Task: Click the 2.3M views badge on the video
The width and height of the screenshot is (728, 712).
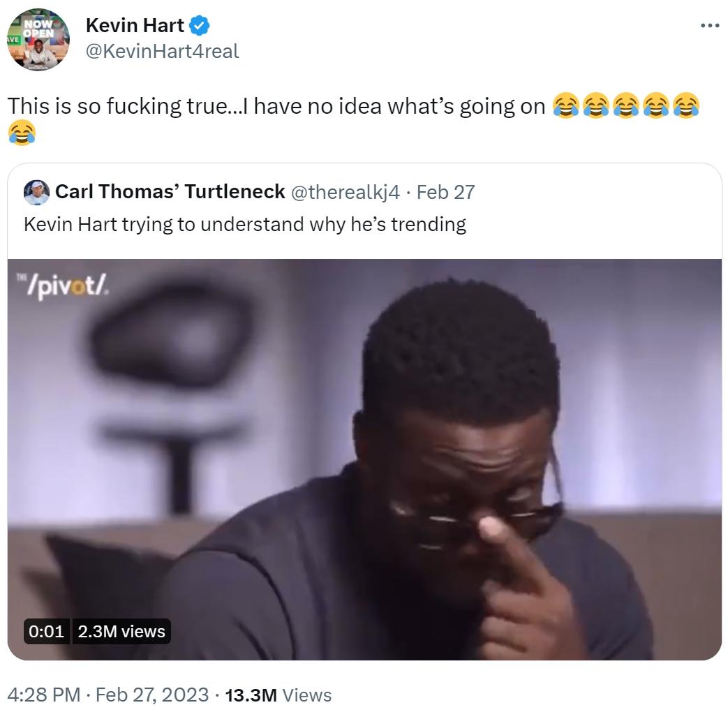Action: (123, 632)
